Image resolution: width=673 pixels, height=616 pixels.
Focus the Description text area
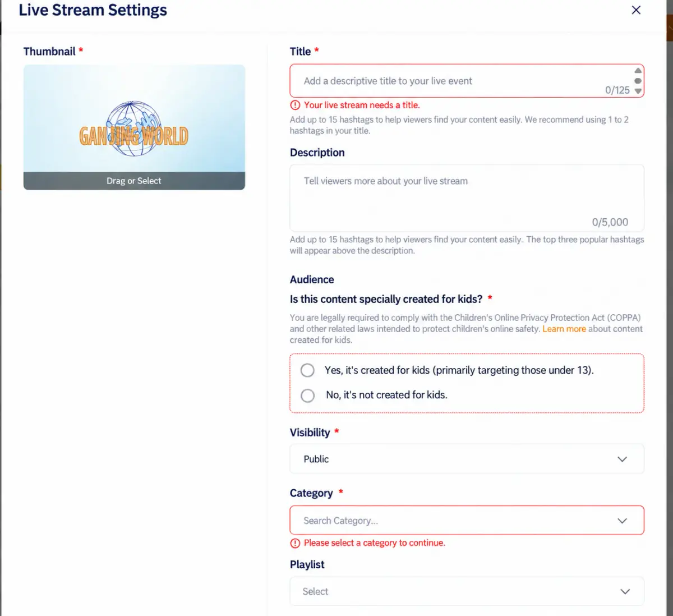pos(467,197)
